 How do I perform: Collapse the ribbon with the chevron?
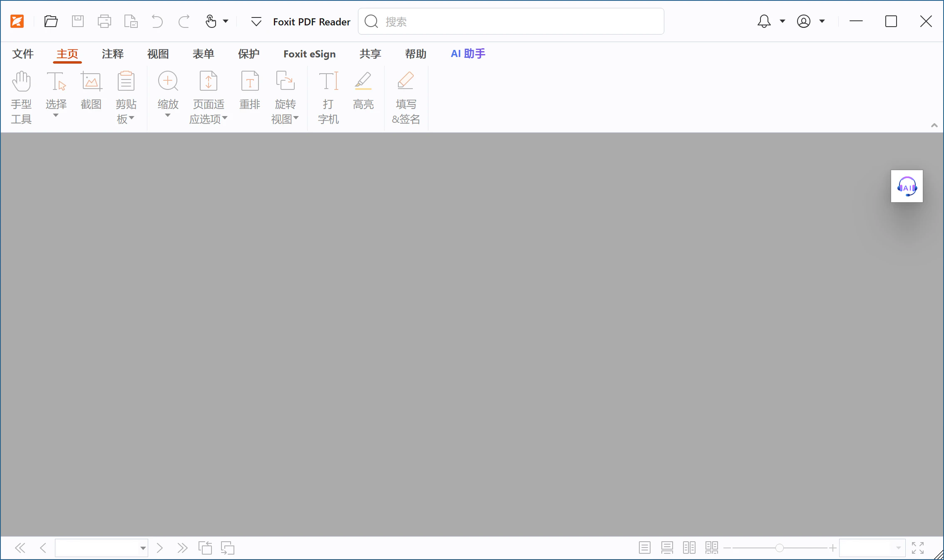pos(934,125)
